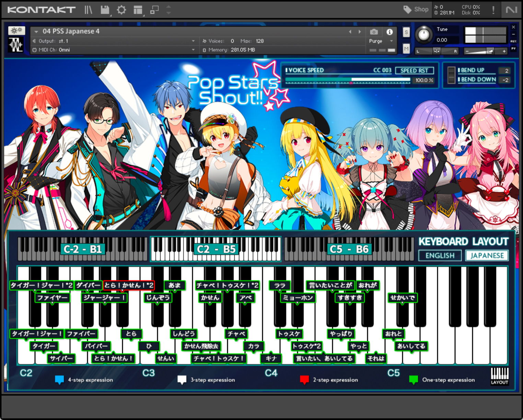Click the ミョーホン key label
Screen dimensions: 523x420
click(298, 297)
